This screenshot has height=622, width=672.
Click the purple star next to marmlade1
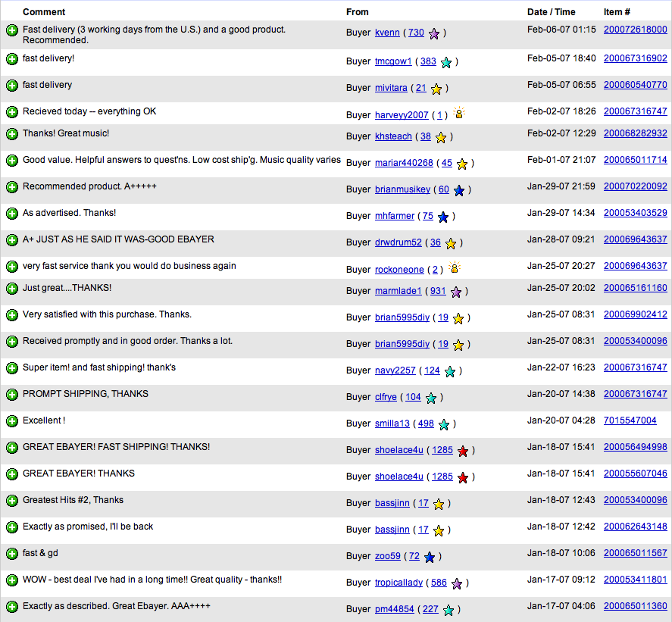coord(456,292)
